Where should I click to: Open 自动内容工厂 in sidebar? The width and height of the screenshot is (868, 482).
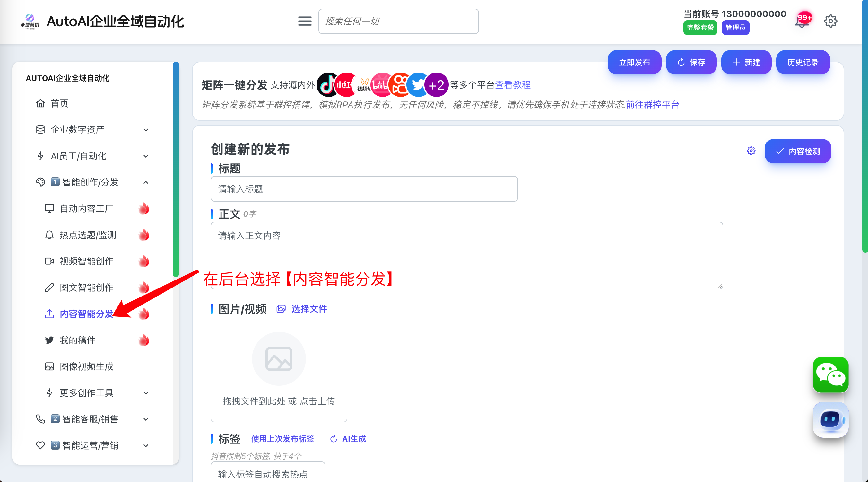pos(86,209)
